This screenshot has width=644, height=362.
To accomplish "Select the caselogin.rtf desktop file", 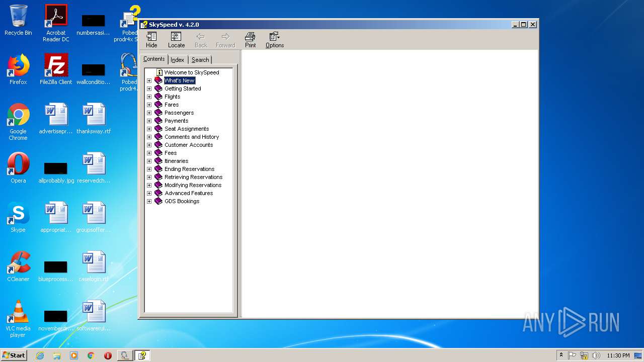I will click(94, 266).
